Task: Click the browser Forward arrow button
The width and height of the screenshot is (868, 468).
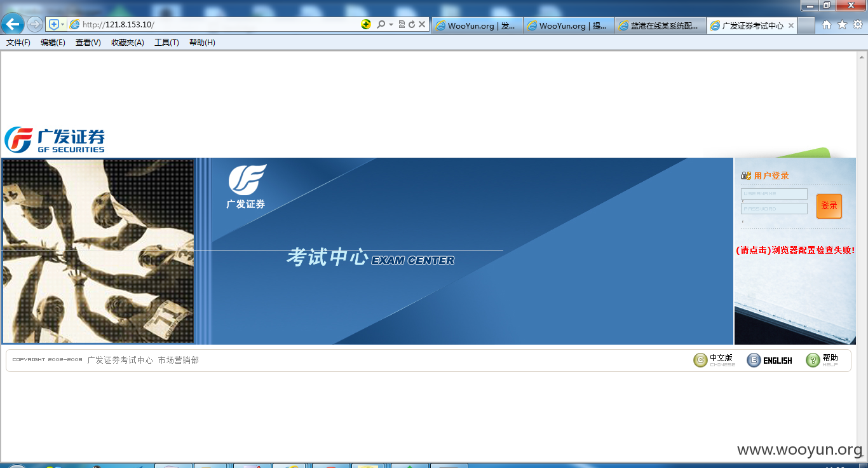Action: click(x=35, y=24)
